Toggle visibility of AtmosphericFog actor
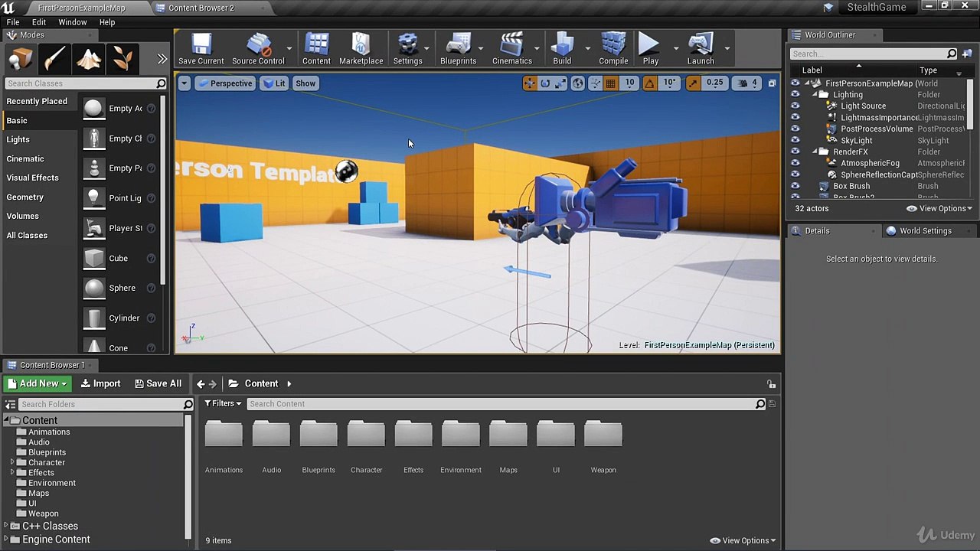 tap(795, 163)
